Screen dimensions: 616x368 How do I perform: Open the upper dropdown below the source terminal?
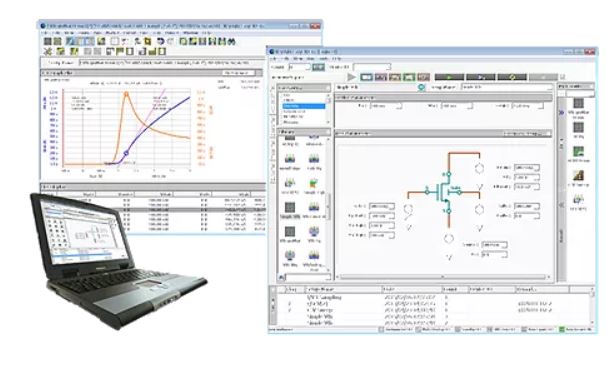(x=494, y=245)
